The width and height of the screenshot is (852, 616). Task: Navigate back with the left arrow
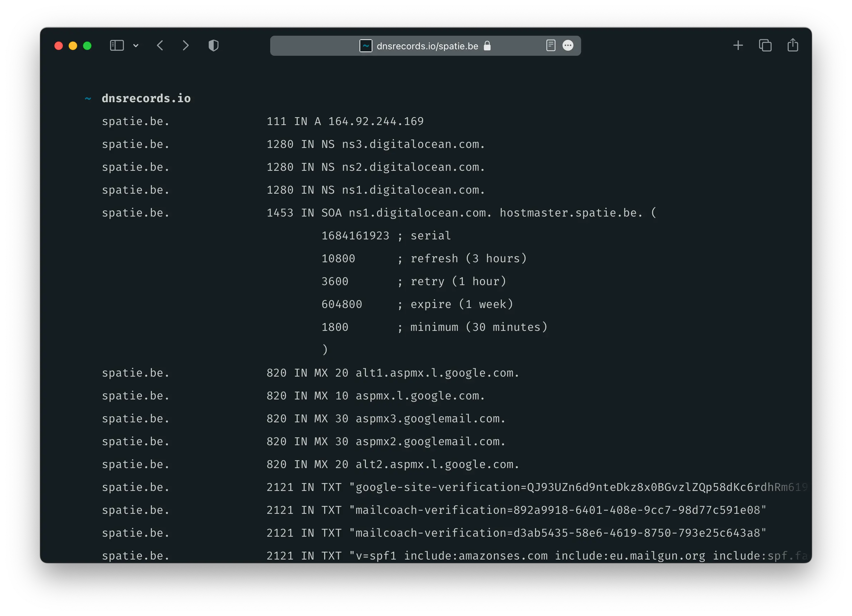(160, 45)
